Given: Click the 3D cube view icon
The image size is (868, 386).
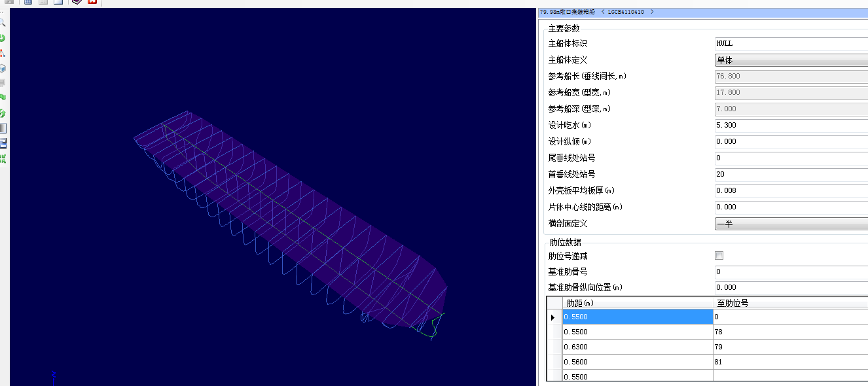Looking at the screenshot, I should (3, 68).
